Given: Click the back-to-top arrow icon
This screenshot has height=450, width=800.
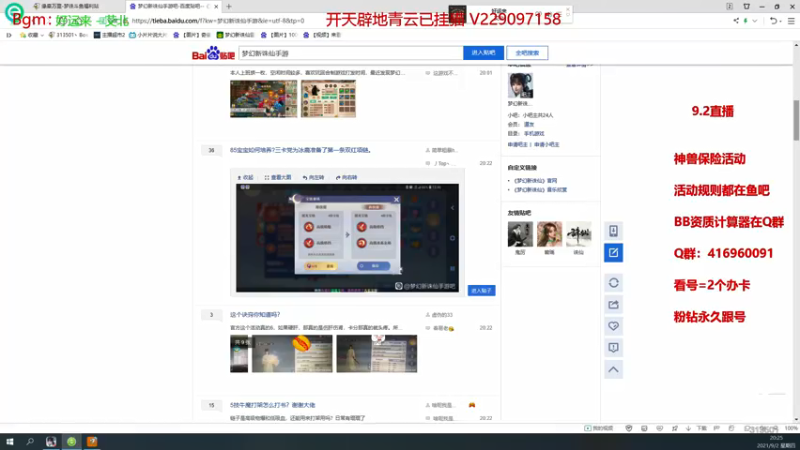Looking at the screenshot, I should (613, 369).
